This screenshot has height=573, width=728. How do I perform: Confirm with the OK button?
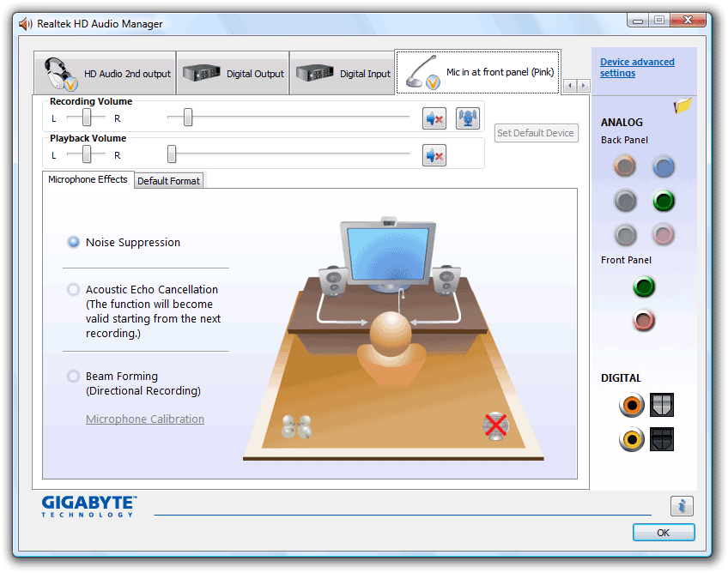tap(664, 533)
